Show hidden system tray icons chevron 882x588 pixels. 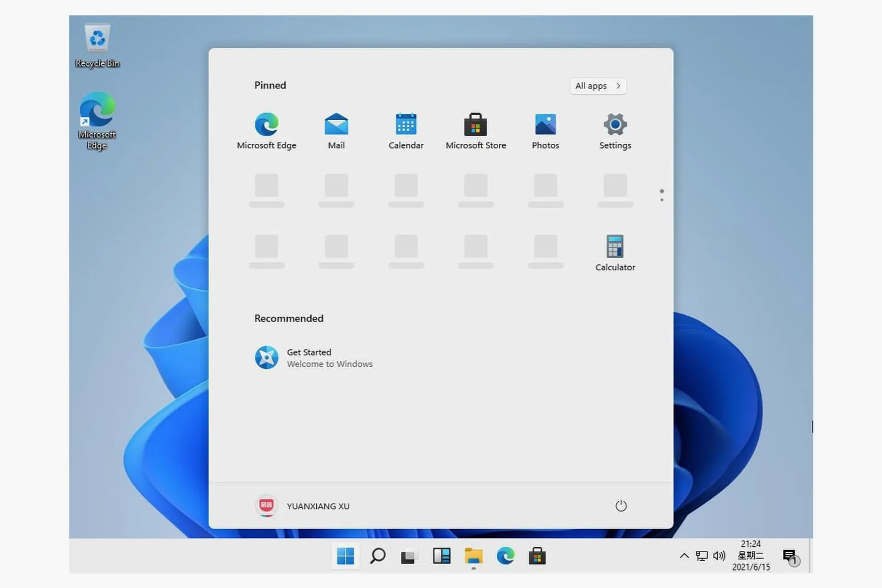pyautogui.click(x=684, y=555)
